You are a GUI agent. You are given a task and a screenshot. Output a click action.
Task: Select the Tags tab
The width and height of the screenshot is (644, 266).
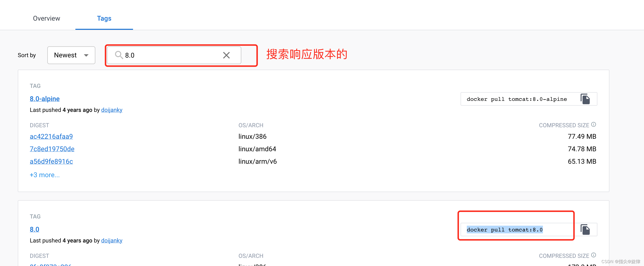click(x=104, y=18)
